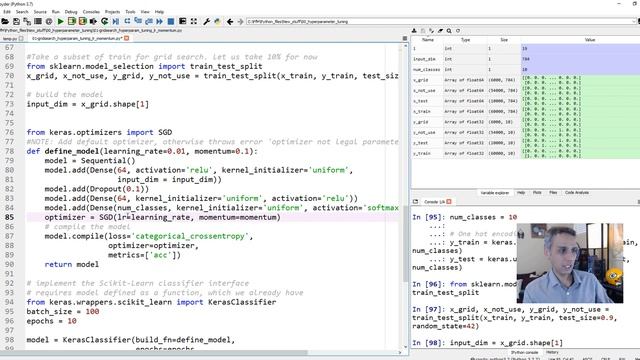This screenshot has width=640, height=360.
Task: Open Preferences with the wrench icon
Action: tap(207, 21)
